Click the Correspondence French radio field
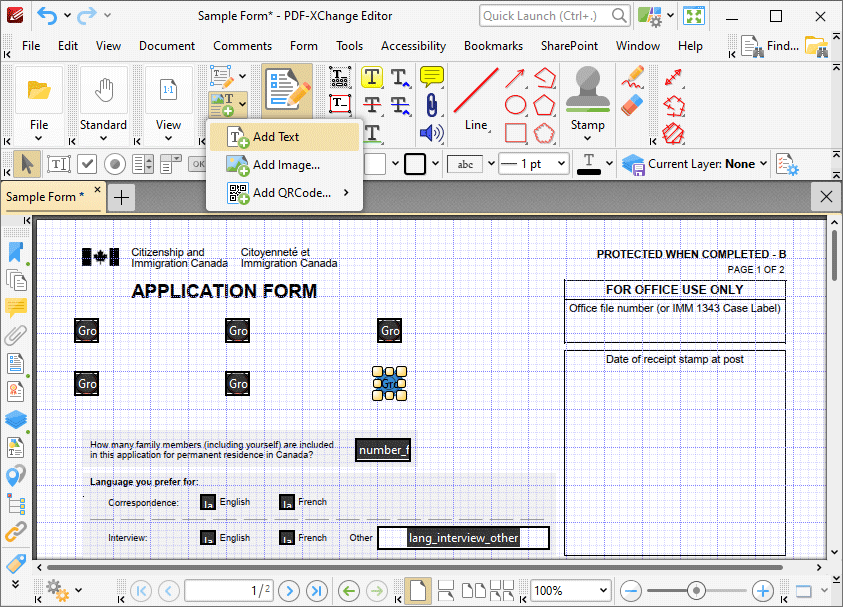Image resolution: width=843 pixels, height=607 pixels. (x=287, y=502)
